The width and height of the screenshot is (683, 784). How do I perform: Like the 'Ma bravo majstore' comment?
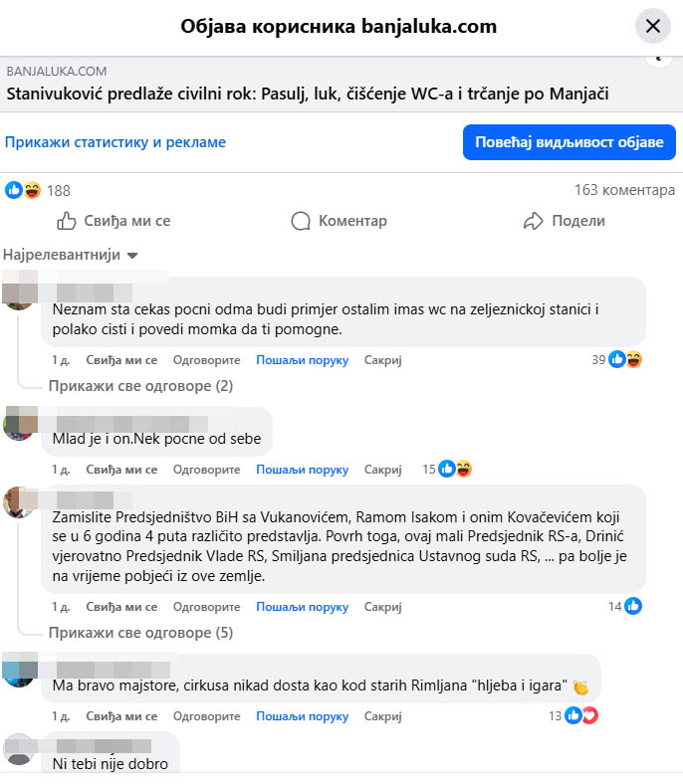point(121,716)
